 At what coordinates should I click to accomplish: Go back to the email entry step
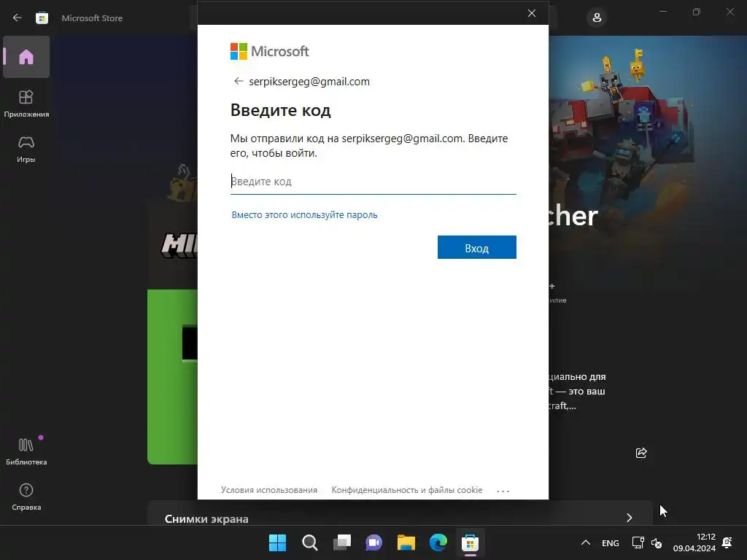tap(239, 82)
